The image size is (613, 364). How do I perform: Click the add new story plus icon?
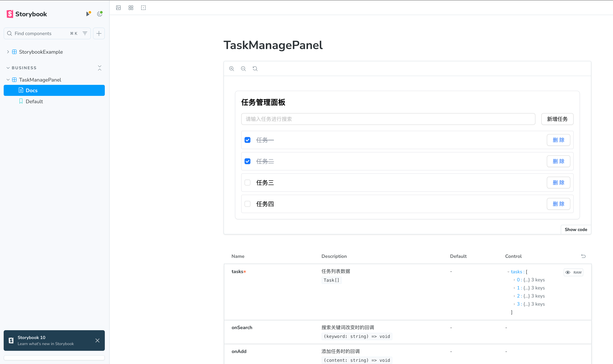coord(99,33)
